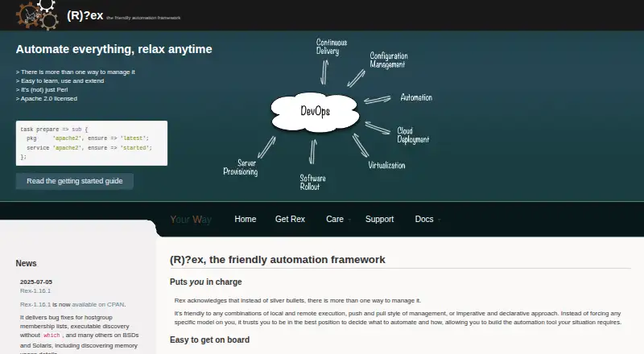
Task: Click the Automation diagram label
Action: click(416, 97)
